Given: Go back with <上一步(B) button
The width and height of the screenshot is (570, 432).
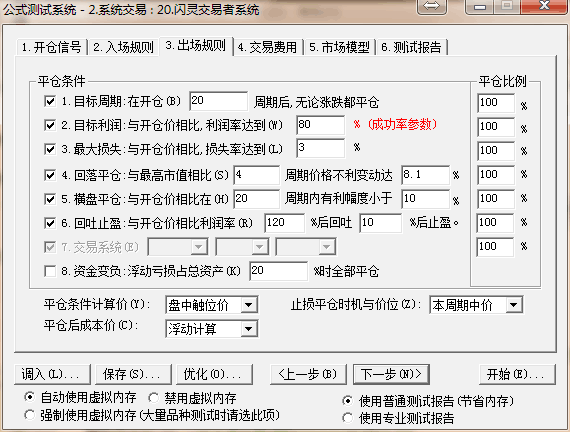Looking at the screenshot, I should tap(308, 374).
